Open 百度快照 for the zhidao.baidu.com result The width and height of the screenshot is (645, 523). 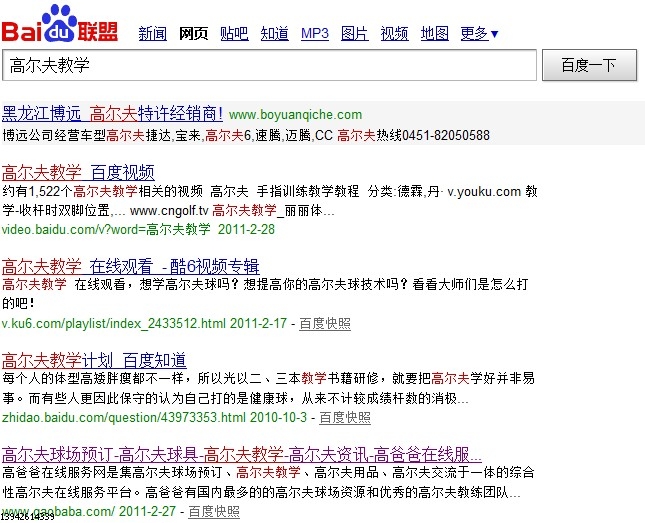[345, 418]
